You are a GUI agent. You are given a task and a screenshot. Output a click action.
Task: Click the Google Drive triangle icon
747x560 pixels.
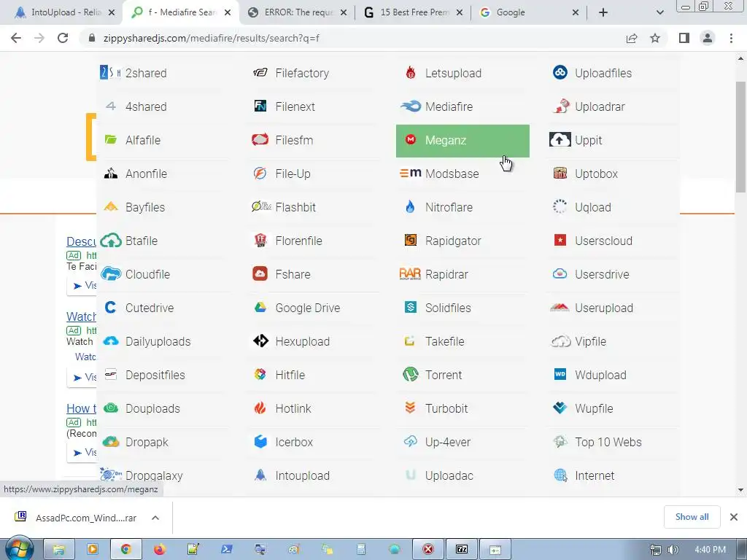pos(260,307)
